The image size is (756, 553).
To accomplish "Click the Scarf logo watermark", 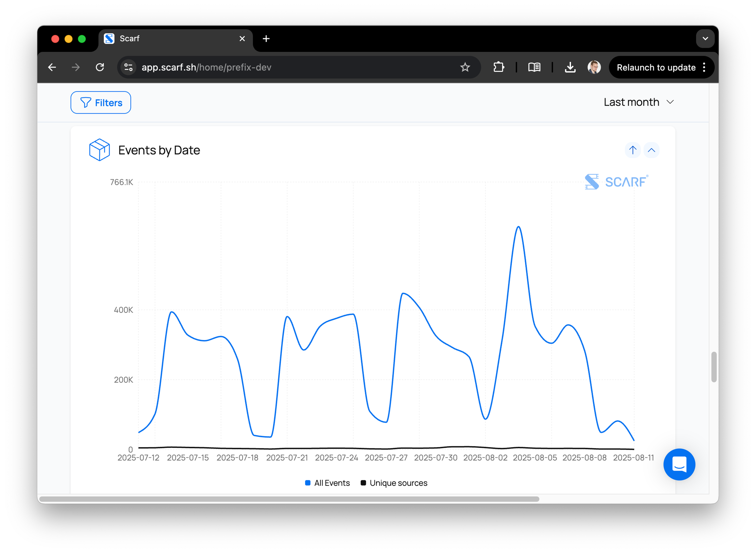I will click(x=616, y=182).
